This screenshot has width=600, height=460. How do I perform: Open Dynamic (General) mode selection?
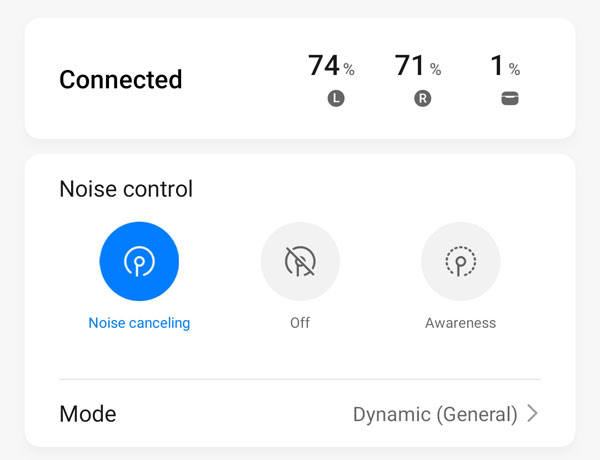pyautogui.click(x=435, y=414)
